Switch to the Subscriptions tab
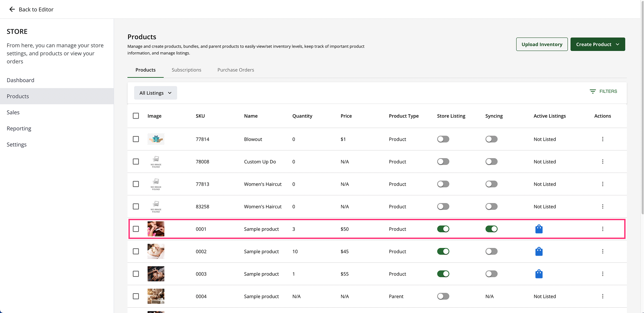 click(x=186, y=70)
